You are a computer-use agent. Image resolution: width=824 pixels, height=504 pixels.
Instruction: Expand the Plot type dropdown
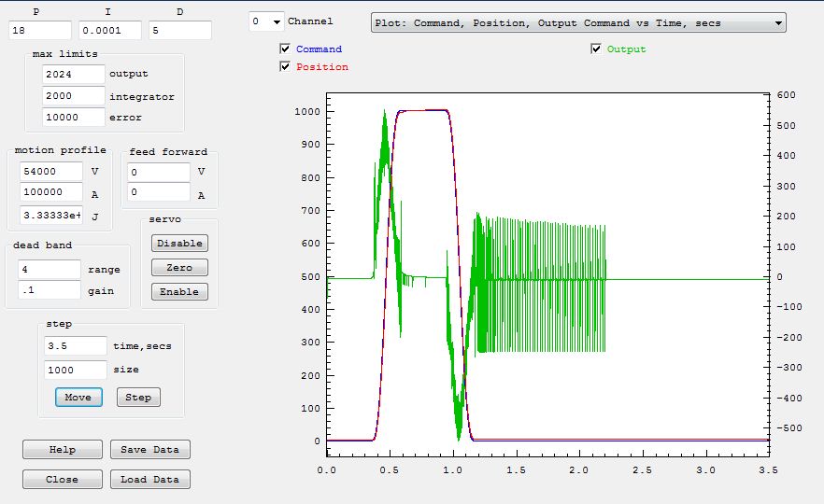click(x=578, y=23)
